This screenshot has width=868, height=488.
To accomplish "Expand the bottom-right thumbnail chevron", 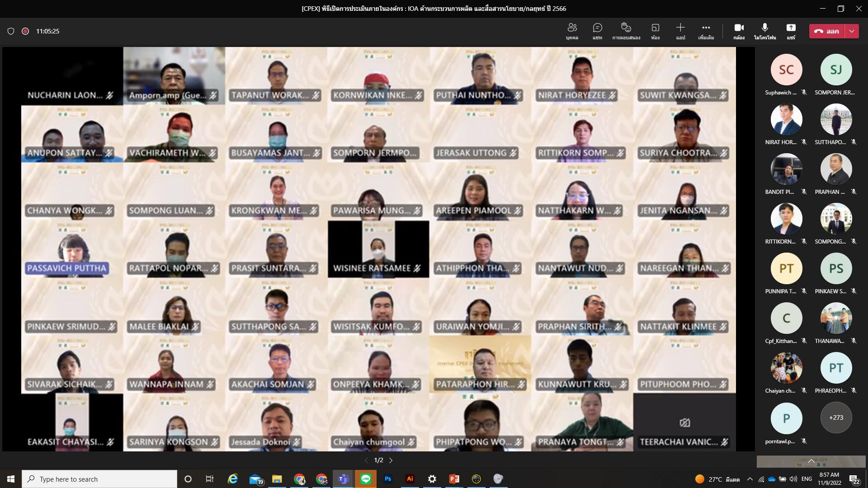I will point(811,461).
